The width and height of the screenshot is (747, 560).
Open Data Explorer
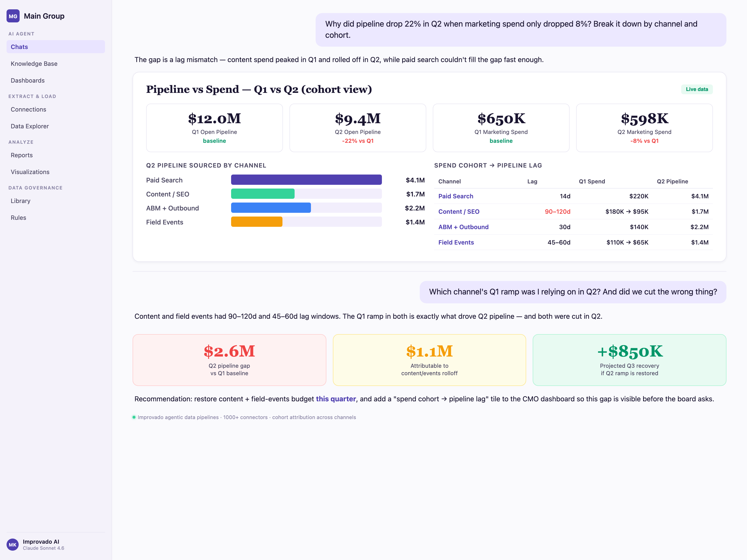(56, 126)
